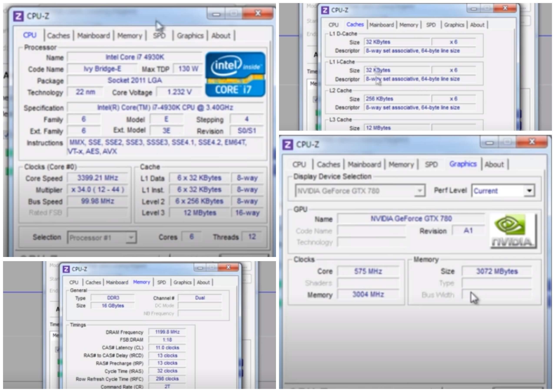
Task: Click the processor name field 'Intel Core i7 4930K'
Action: pos(135,57)
